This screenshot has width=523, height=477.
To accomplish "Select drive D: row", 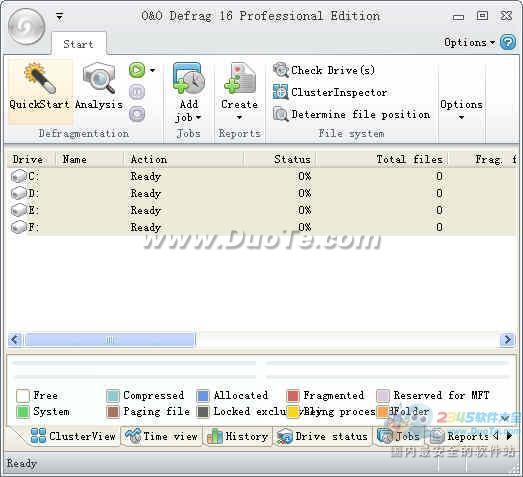I will pyautogui.click(x=262, y=193).
